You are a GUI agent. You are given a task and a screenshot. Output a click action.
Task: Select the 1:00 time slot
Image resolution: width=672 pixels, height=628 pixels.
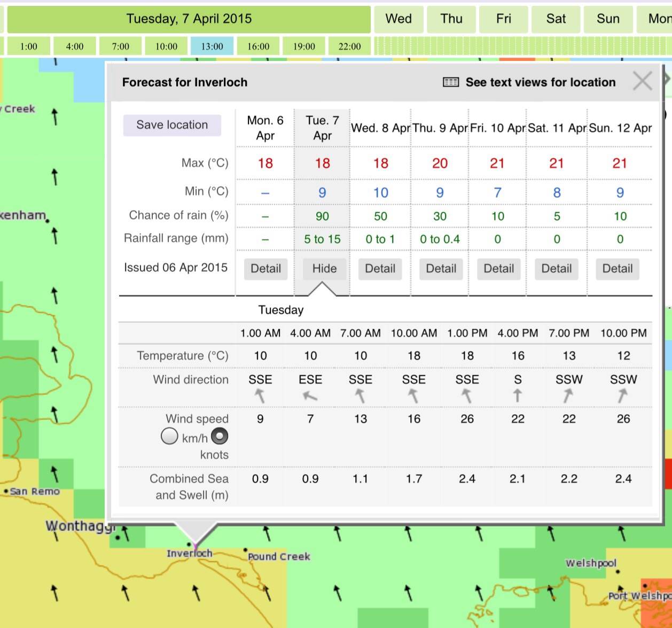(29, 46)
